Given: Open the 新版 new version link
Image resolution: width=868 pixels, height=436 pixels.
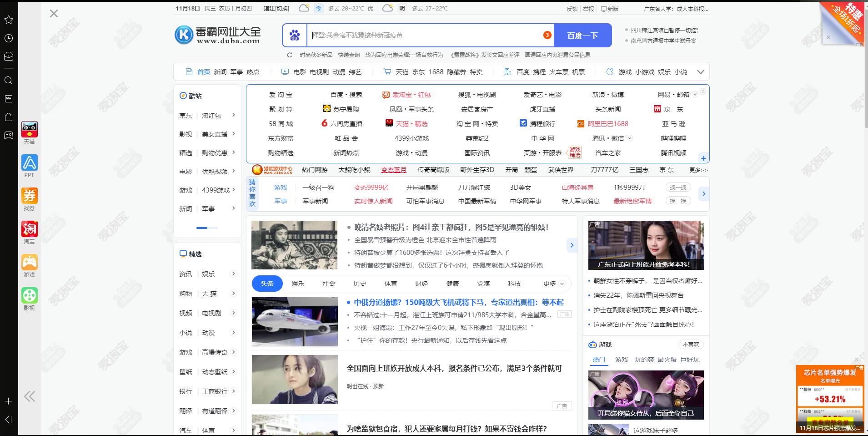Looking at the screenshot, I should 610,9.
